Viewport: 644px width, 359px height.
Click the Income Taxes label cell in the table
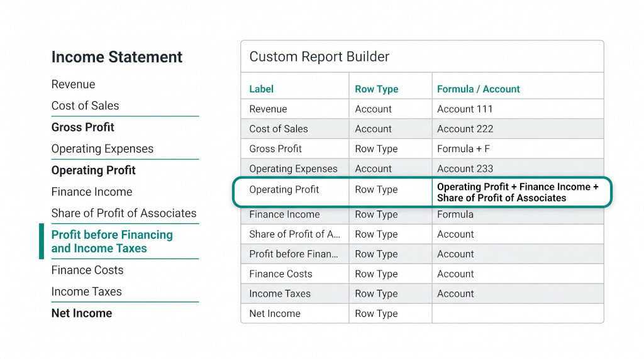click(295, 294)
